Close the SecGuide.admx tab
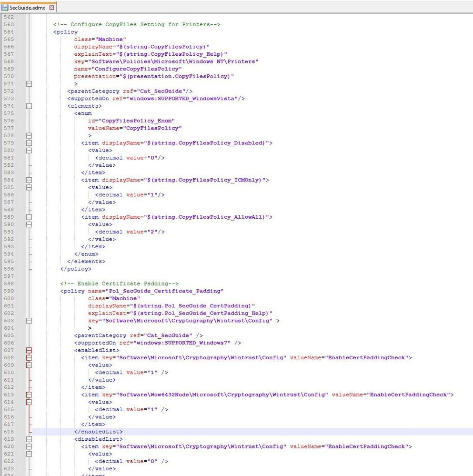 [x=51, y=8]
